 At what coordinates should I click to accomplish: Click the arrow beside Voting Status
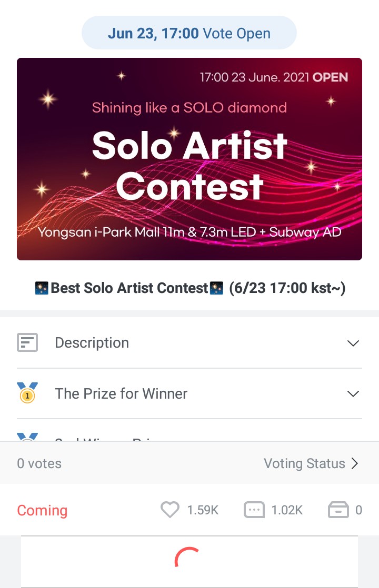tap(355, 463)
